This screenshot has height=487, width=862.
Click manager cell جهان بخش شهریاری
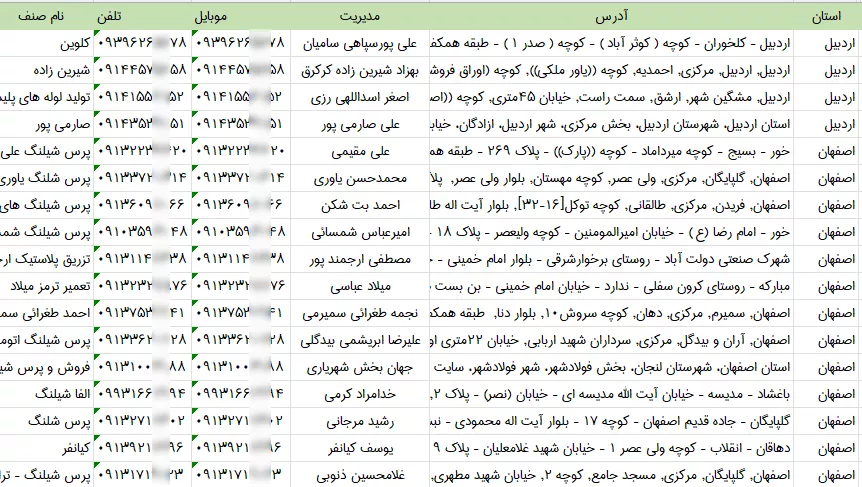[360, 367]
